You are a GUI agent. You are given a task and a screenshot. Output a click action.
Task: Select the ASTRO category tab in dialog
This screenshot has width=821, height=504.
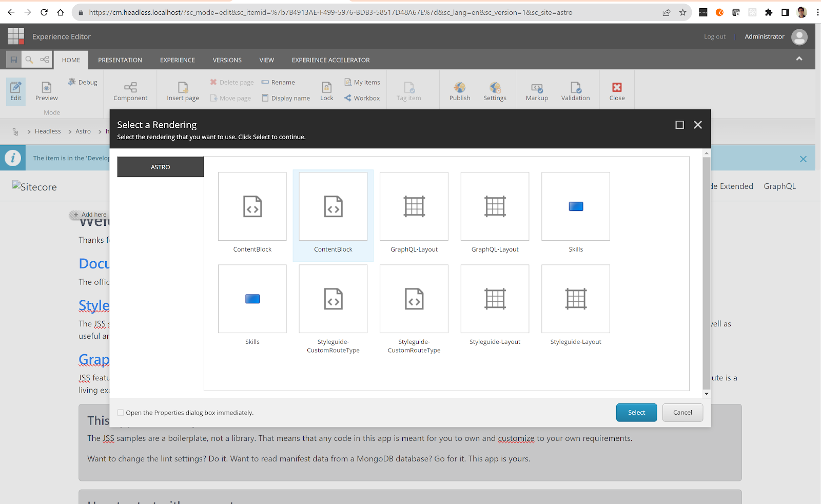[161, 167]
